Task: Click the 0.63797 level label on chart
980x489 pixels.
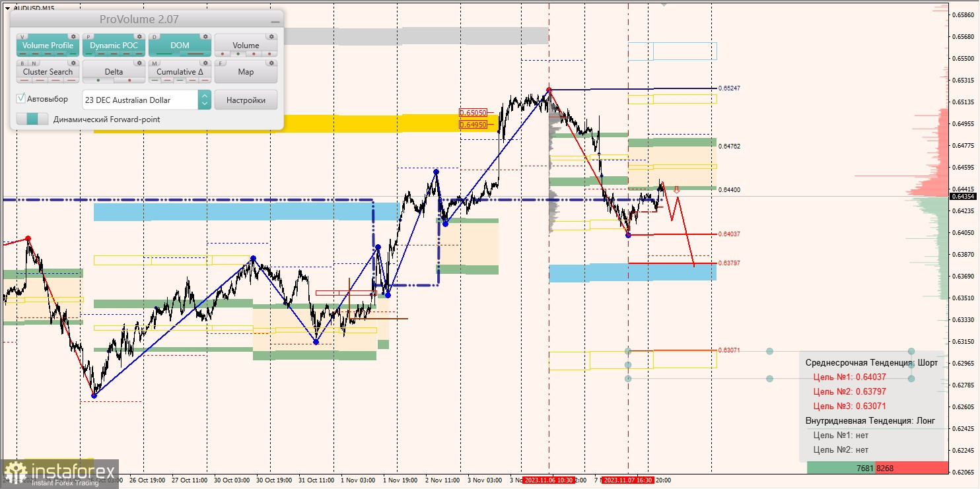Action: [x=729, y=263]
